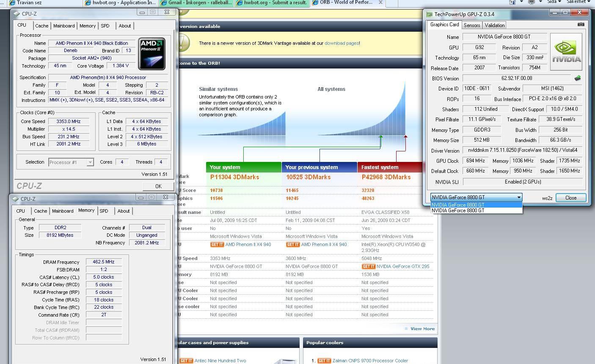Click the Your system column header
This screenshot has height=364, width=595.
point(244,167)
